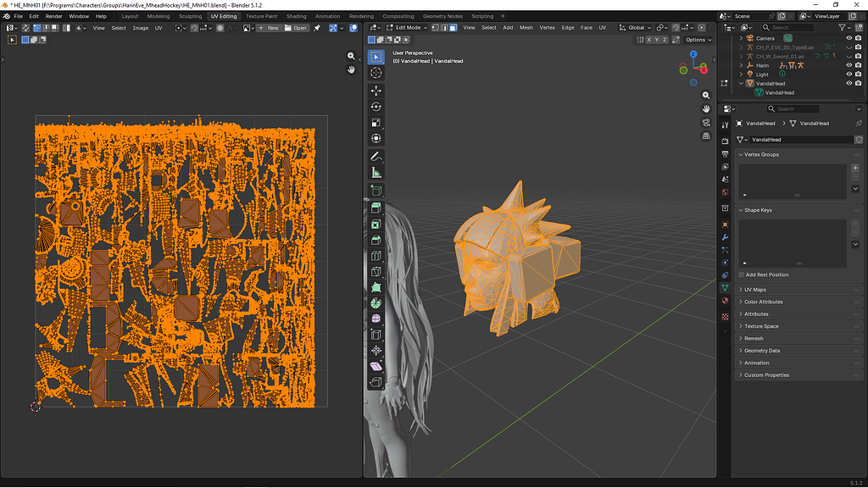868x488 pixels.
Task: Enable the Add Rest Position checkbox
Action: coord(741,274)
